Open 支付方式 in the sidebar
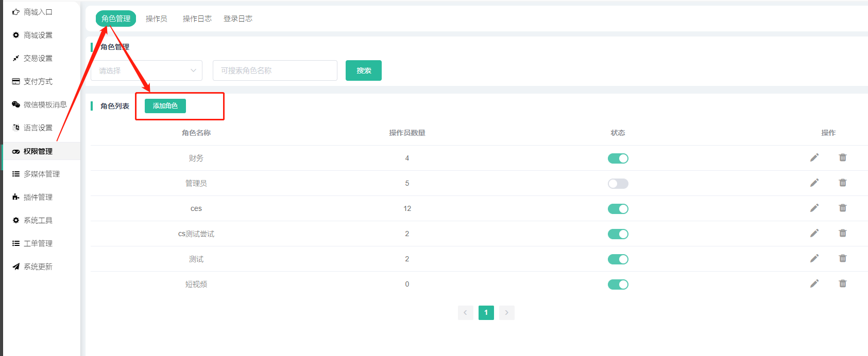 point(38,81)
